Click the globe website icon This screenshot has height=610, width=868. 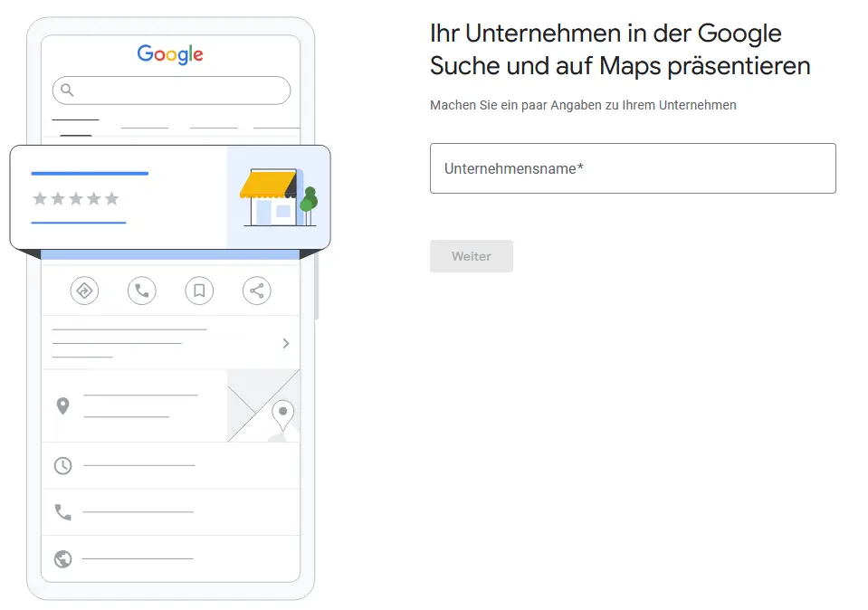tap(63, 559)
